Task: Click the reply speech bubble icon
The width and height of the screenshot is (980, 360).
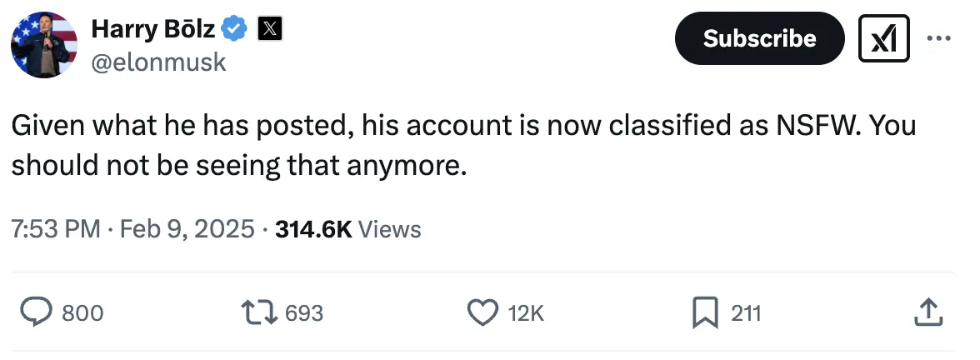Action: tap(36, 313)
